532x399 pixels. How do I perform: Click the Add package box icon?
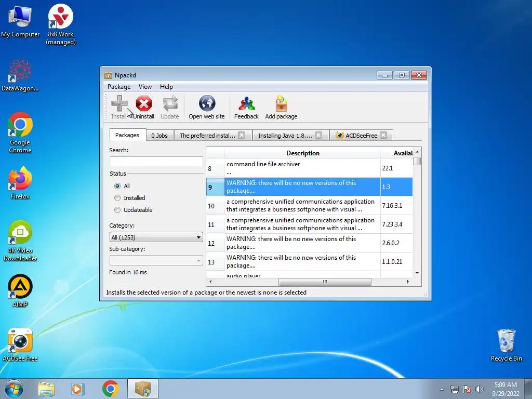[x=281, y=103]
